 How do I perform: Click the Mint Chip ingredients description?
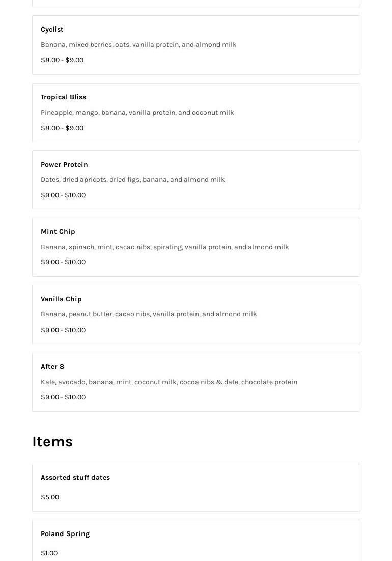164,247
